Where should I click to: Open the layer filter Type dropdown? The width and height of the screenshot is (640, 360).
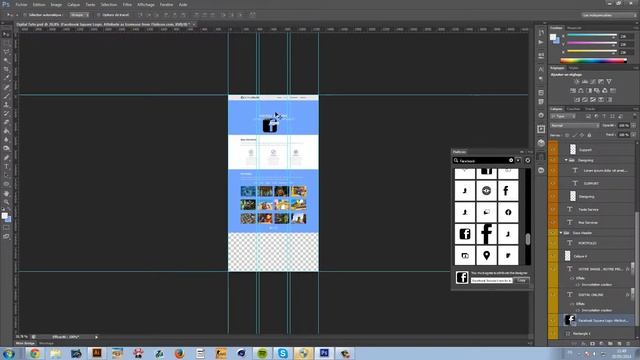[x=562, y=117]
